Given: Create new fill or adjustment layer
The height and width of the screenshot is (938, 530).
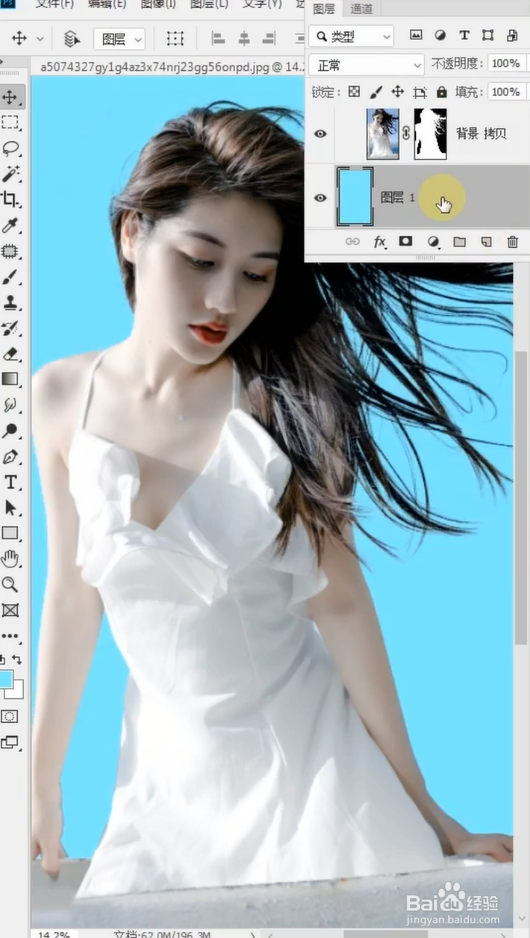Looking at the screenshot, I should [x=433, y=242].
